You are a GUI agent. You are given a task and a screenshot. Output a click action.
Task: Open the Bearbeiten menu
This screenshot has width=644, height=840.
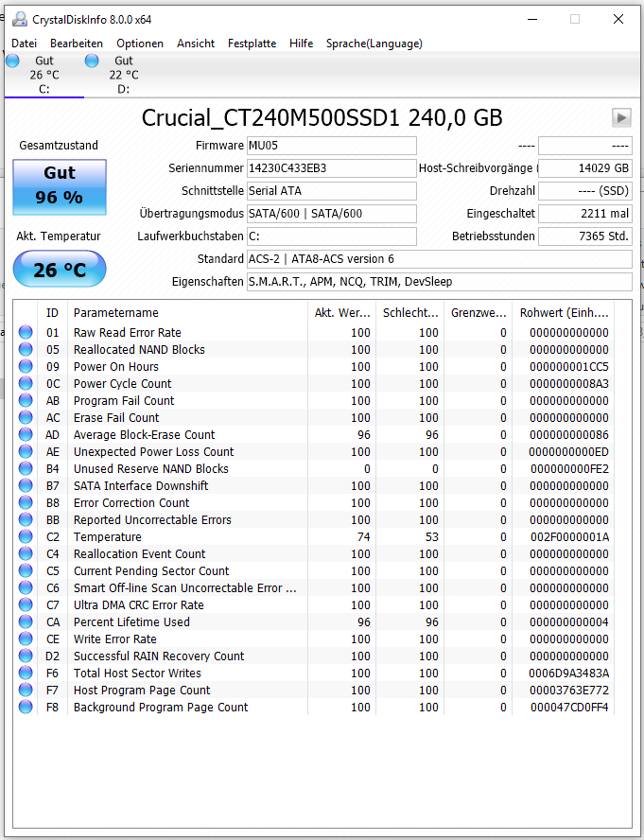77,44
